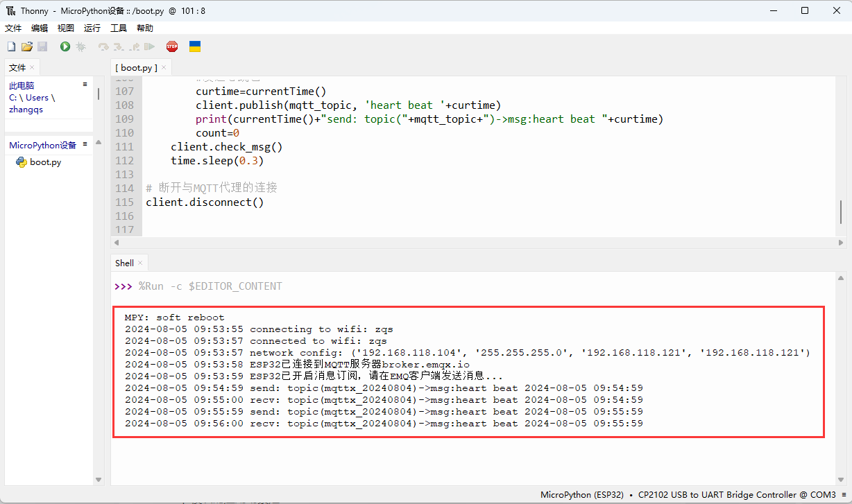Run the current script with green play button
The height and width of the screenshot is (504, 852).
(x=65, y=46)
